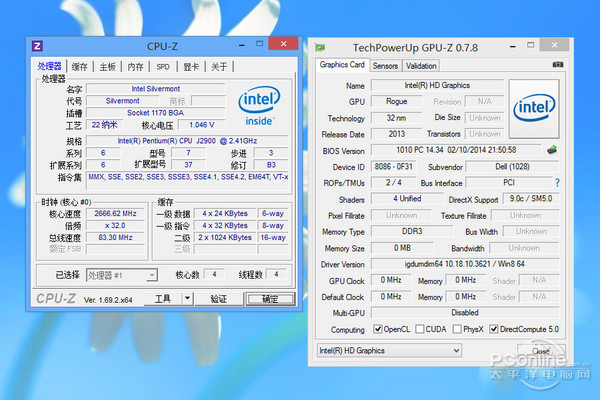Click the 22 纳米 process value

click(x=104, y=125)
